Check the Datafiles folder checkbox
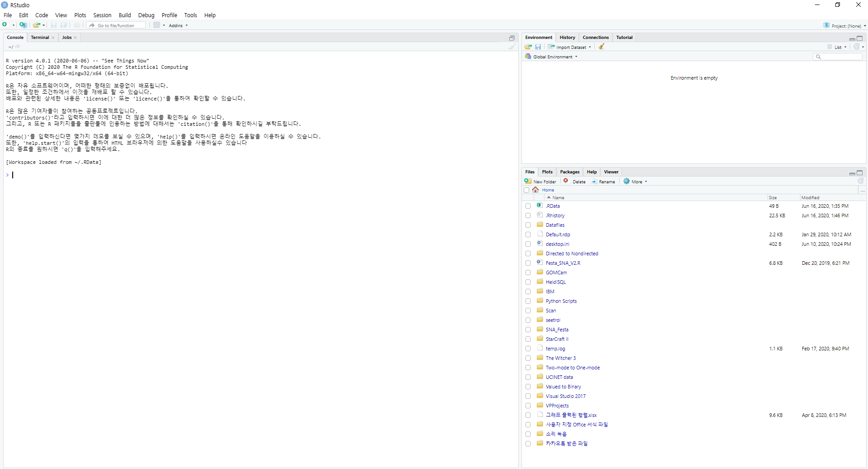Viewport: 868px width, 469px height. (528, 225)
